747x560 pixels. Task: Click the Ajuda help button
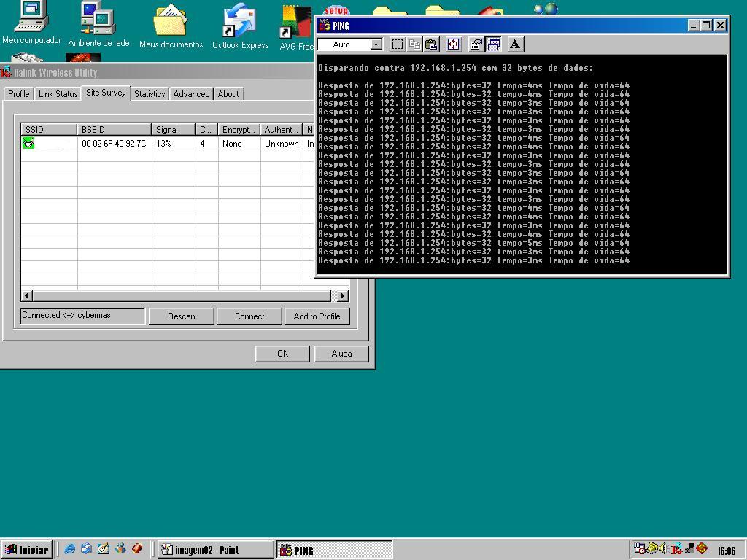(341, 354)
